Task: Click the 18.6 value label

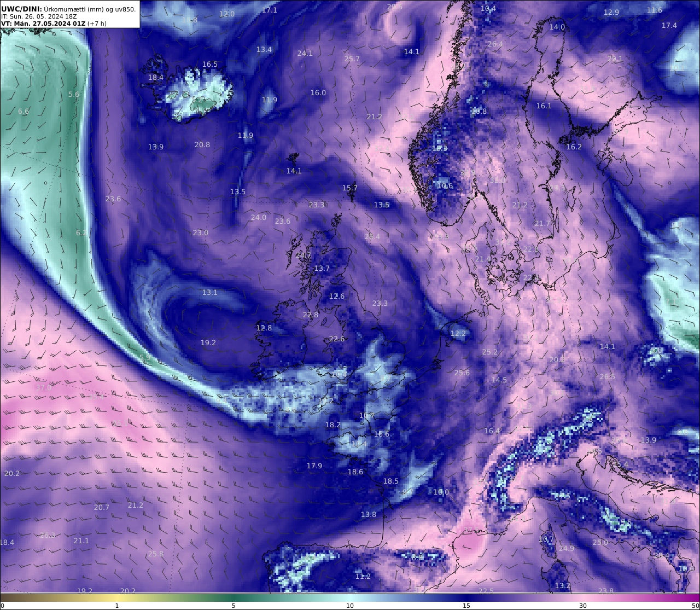Action: 355,472
